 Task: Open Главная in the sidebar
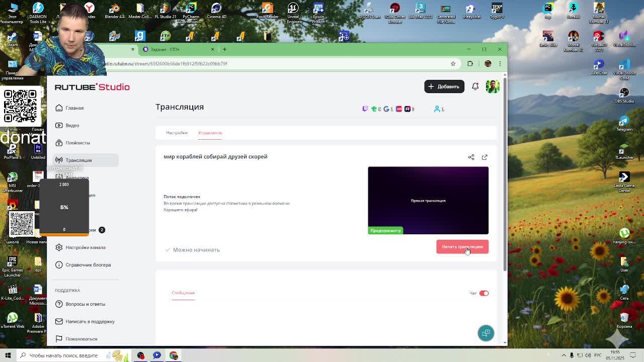click(x=74, y=108)
